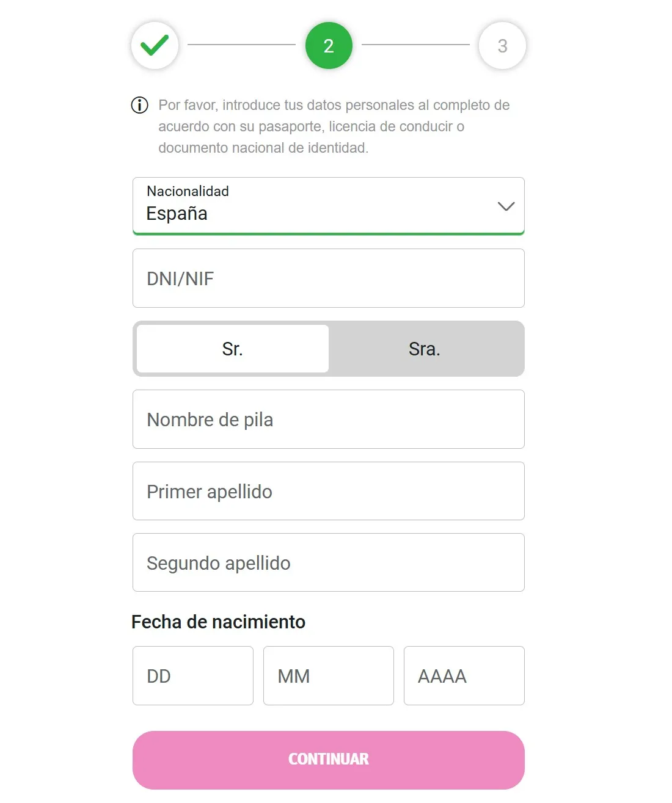Click the chevron on the Nacionalidad selector
The width and height of the screenshot is (672, 803).
[506, 206]
